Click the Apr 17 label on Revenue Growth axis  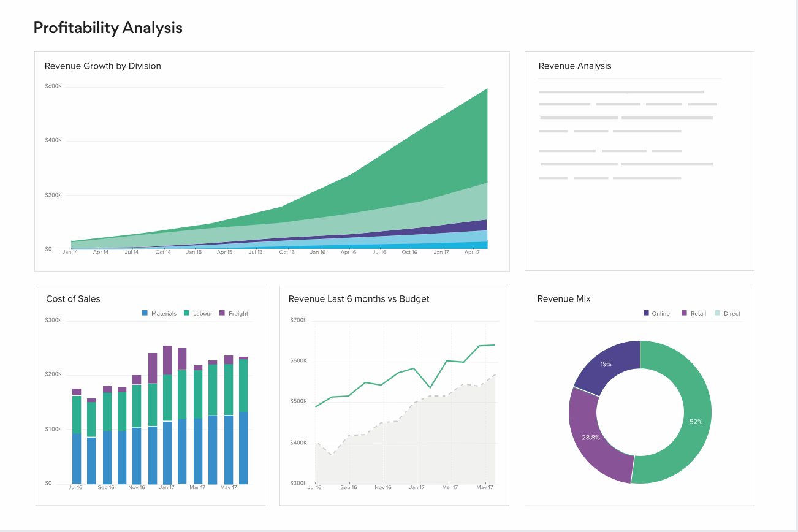[x=471, y=252]
